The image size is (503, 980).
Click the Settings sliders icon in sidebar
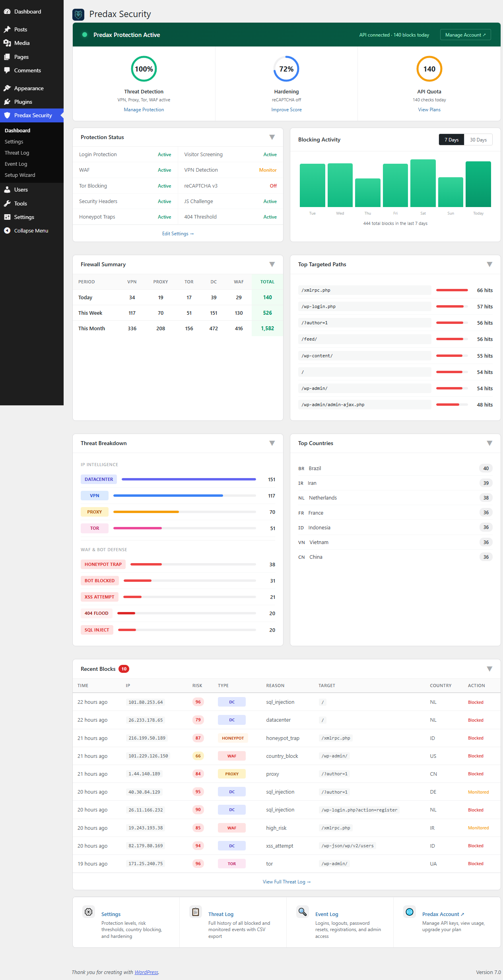pos(7,217)
